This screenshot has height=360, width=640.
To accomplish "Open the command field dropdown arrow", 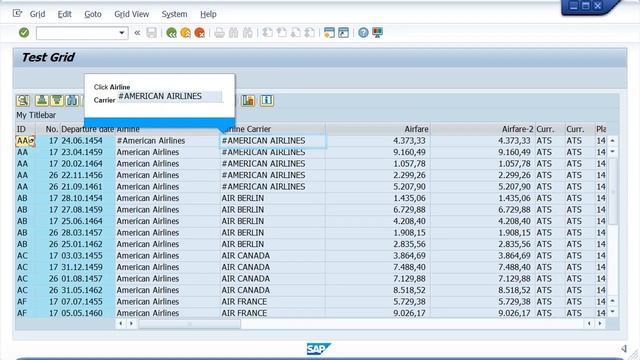I will click(122, 33).
